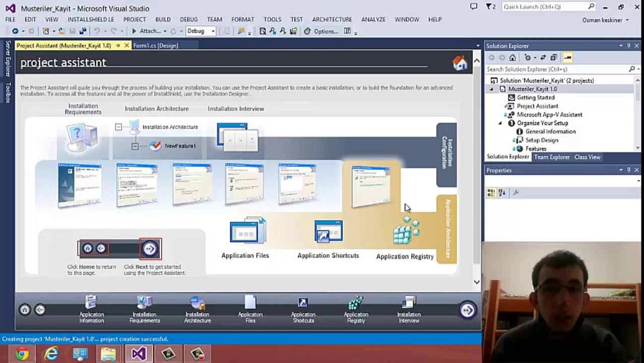Open Application Information step icon
Screen dimensions: 644x363
[91, 309]
